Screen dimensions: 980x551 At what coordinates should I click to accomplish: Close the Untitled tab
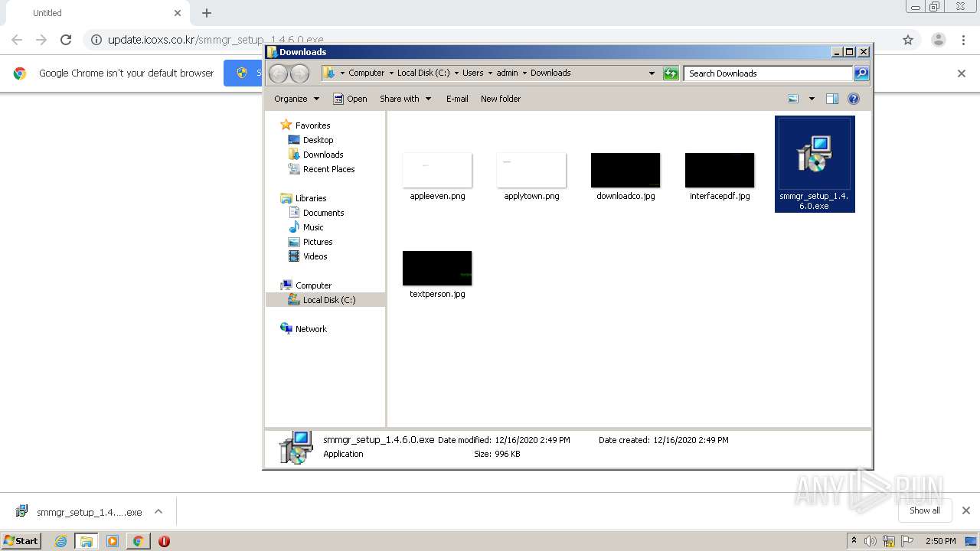[x=178, y=13]
